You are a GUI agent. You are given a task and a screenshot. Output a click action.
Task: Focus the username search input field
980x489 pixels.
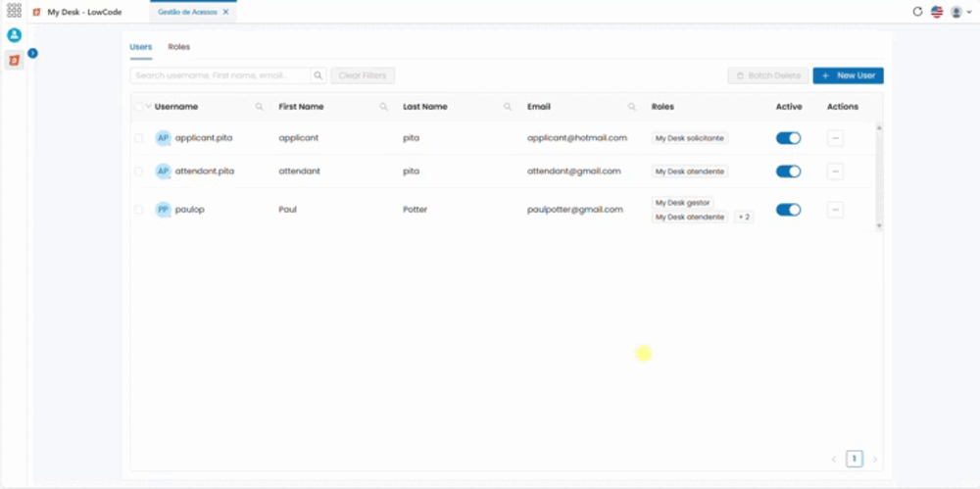(220, 75)
